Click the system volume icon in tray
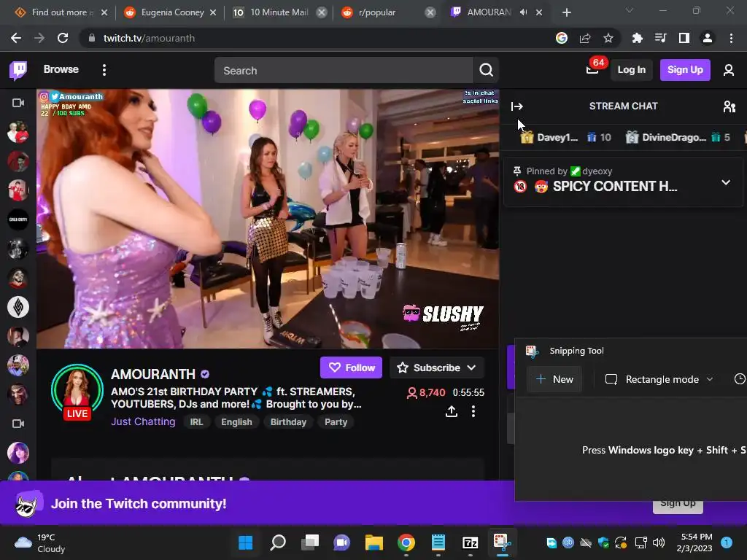This screenshot has width=747, height=560. tap(659, 542)
